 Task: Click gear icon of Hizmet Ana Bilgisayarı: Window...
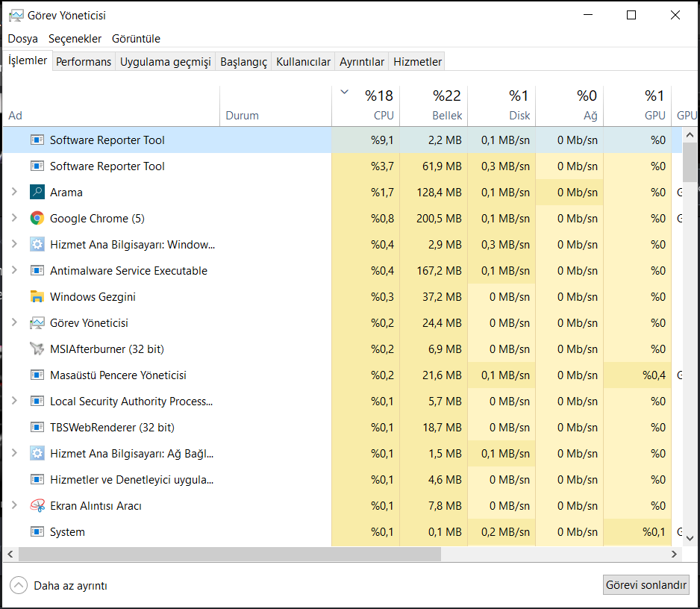pyautogui.click(x=37, y=244)
